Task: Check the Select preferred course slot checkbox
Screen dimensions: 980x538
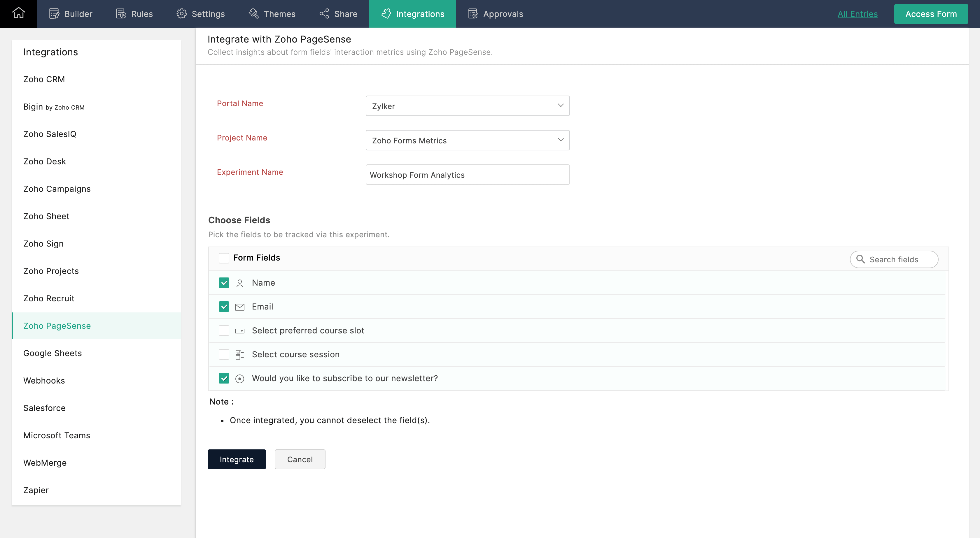Action: tap(224, 330)
